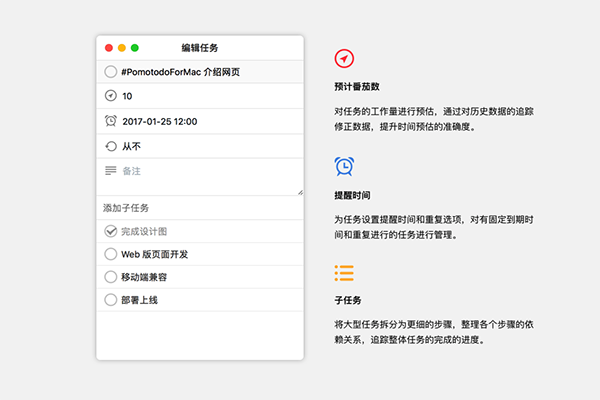The image size is (600, 400).
Task: Click the red compass icon above 预计番茄数
Action: point(344,59)
